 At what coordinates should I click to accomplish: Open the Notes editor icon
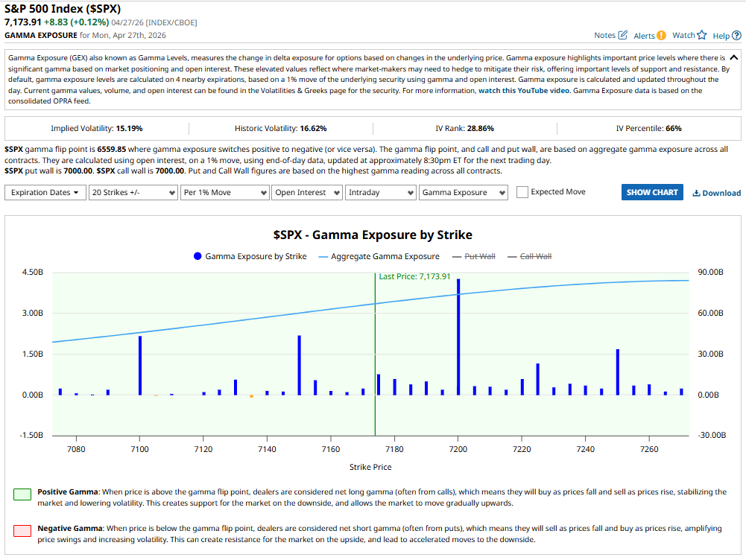623,35
